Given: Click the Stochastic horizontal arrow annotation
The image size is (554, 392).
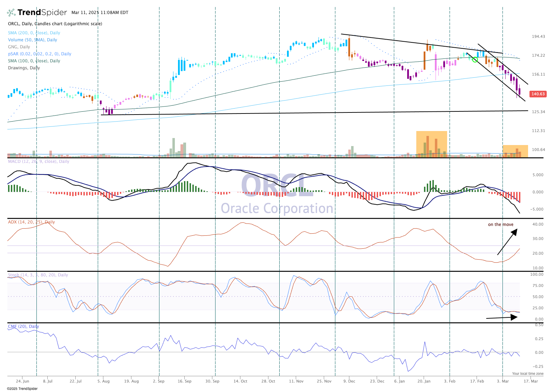Looking at the screenshot, I should click(501, 317).
